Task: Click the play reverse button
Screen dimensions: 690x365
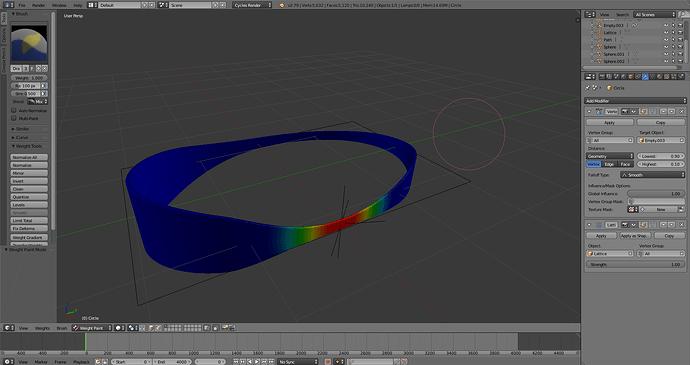Action: (250, 362)
